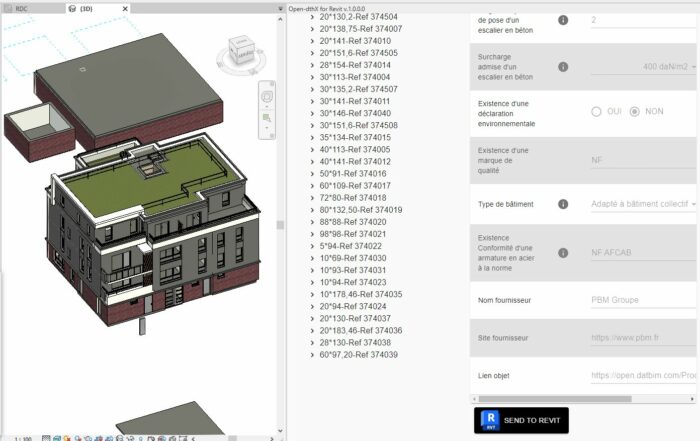Select the 72*80-Ref 374018 item
The height and width of the screenshot is (441, 700).
pos(353,198)
